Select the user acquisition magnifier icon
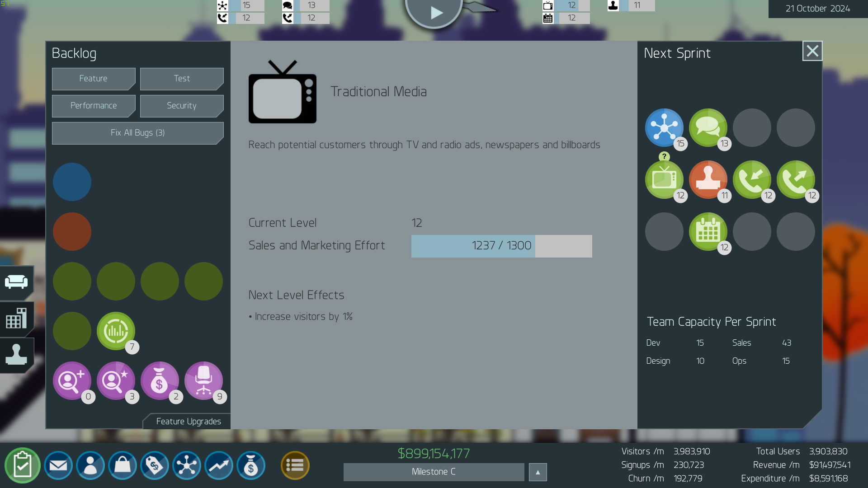This screenshot has height=488, width=868. [x=71, y=381]
